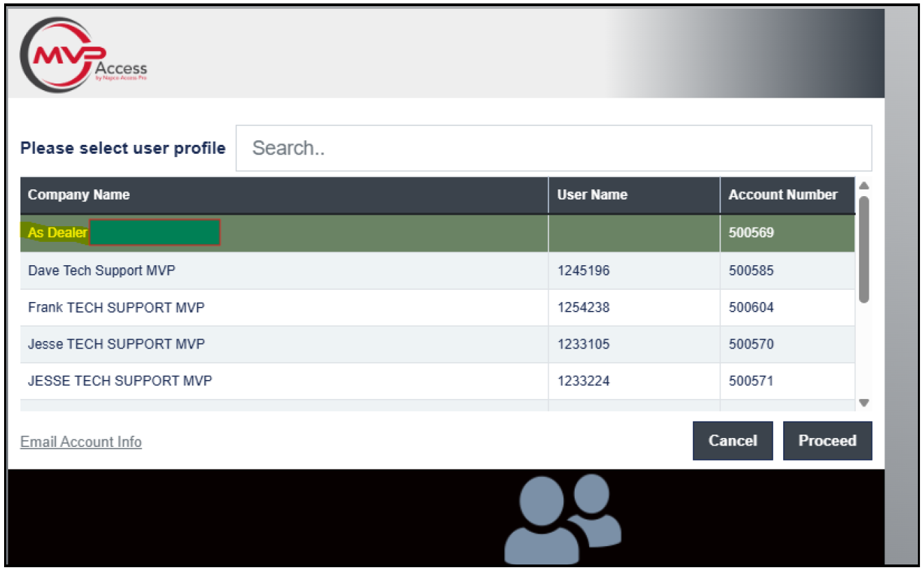This screenshot has height=572, width=924.
Task: Click the profile list scrollbar thumb
Action: pyautogui.click(x=863, y=249)
